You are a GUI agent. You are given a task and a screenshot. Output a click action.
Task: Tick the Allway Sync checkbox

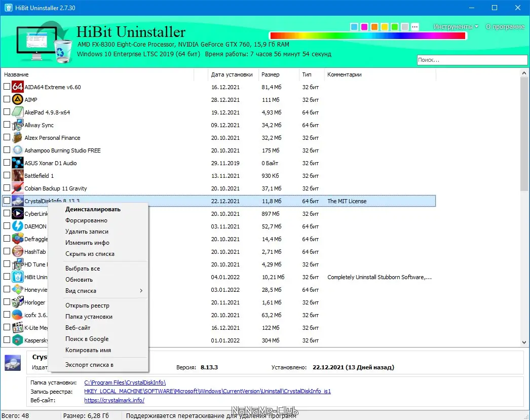pos(7,124)
